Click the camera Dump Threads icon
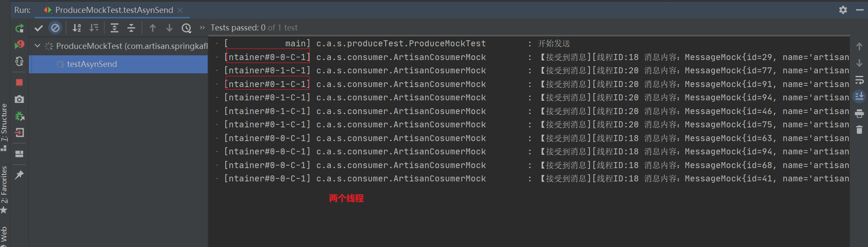The width and height of the screenshot is (868, 247). [x=19, y=99]
